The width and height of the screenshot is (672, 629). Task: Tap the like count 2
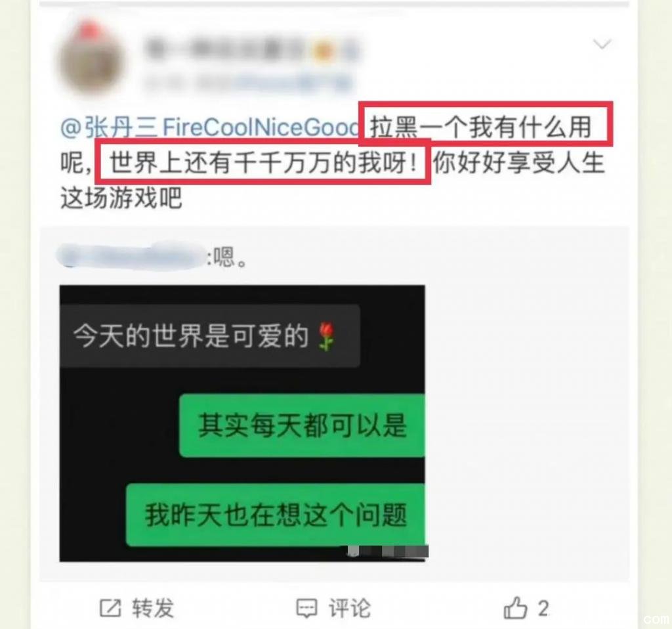click(x=543, y=609)
